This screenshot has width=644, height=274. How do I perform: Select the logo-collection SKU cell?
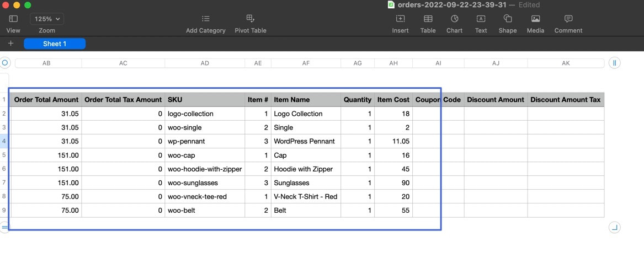(x=205, y=114)
